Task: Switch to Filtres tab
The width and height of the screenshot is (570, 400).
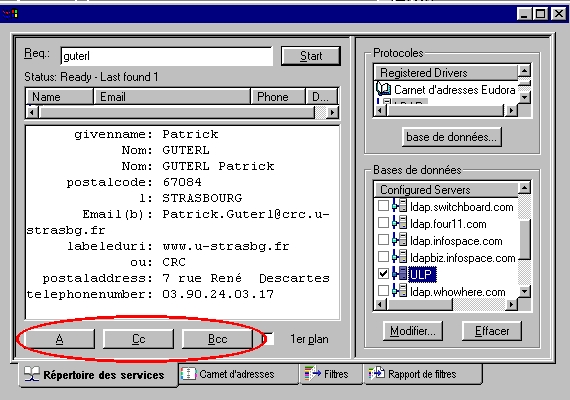Action: tap(331, 374)
